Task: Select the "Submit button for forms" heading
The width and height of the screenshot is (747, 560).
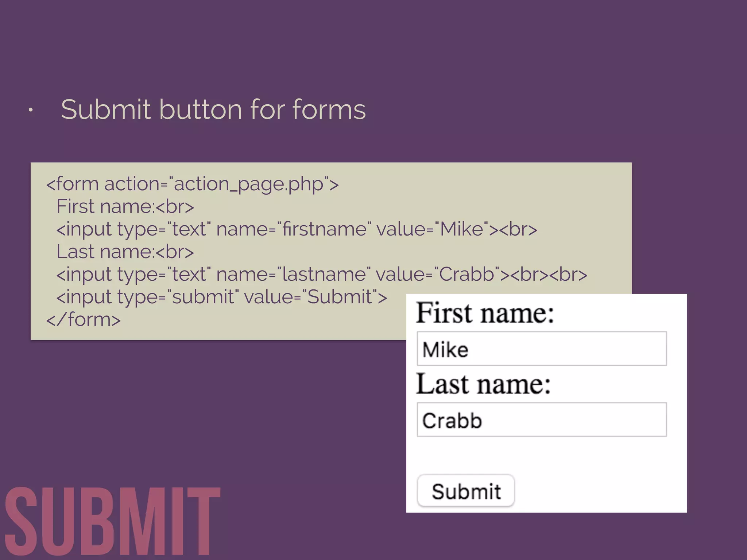Action: pyautogui.click(x=213, y=109)
